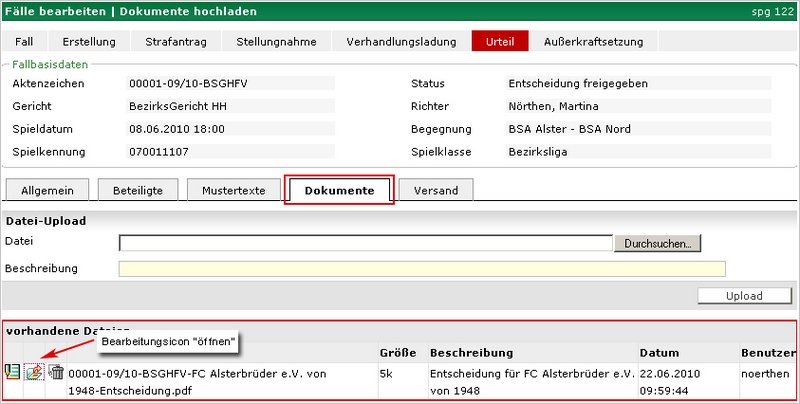
Task: Focus the Beschreibung text field
Action: click(x=421, y=268)
